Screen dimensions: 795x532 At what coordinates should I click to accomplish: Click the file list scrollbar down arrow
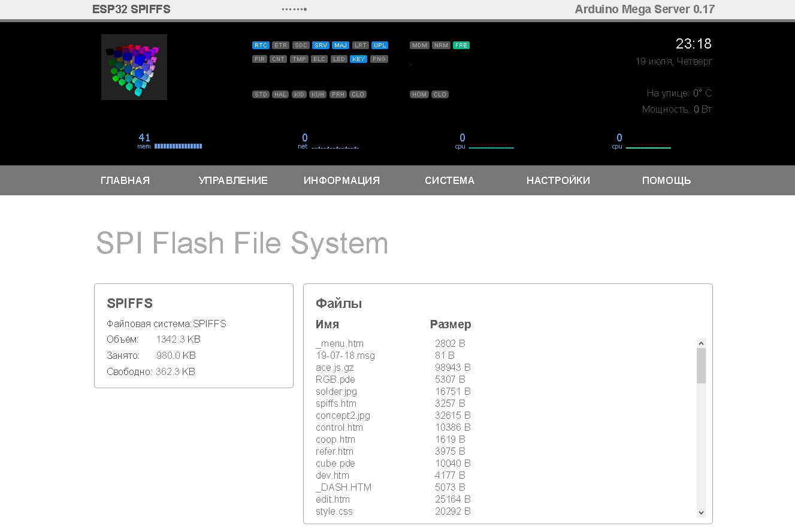(x=701, y=512)
